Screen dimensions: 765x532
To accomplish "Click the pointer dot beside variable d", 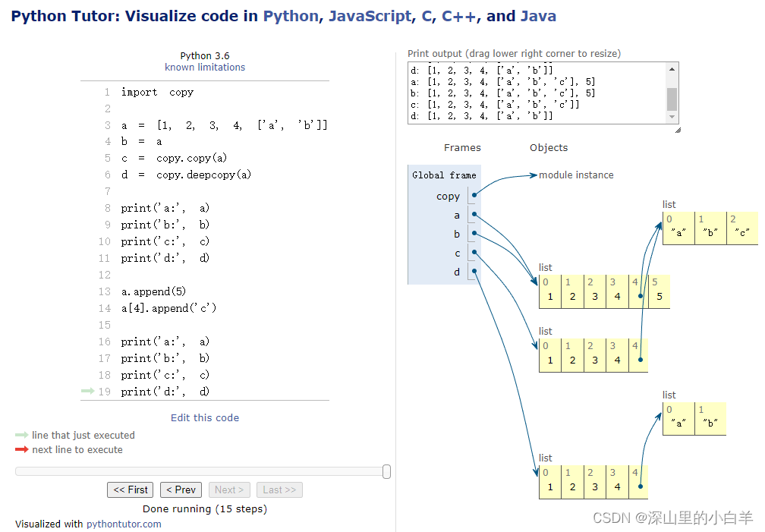I will 474,271.
